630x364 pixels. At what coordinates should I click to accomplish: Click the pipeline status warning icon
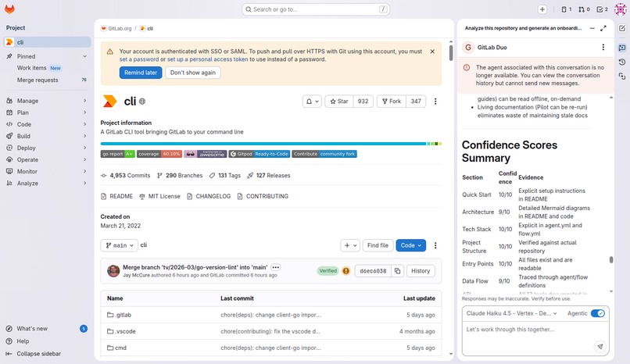346,271
